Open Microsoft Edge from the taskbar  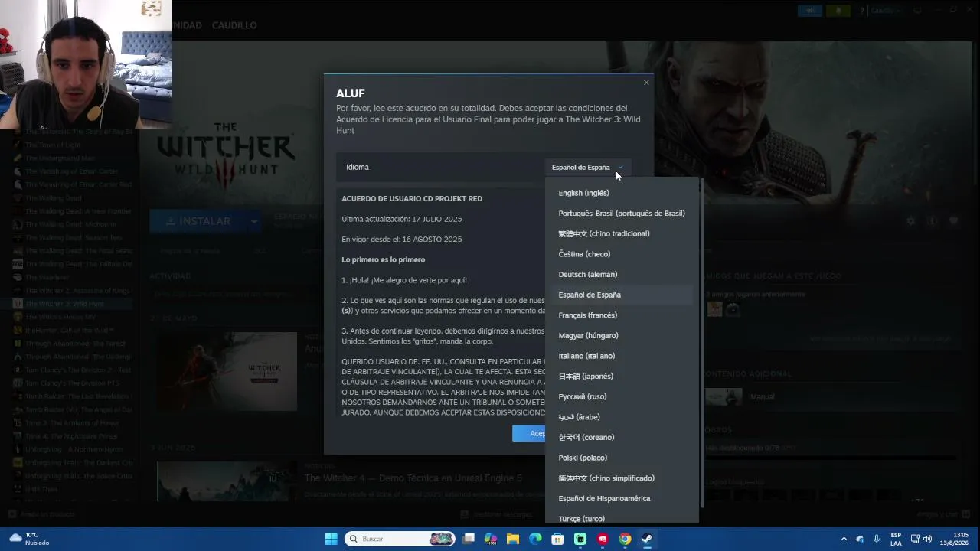point(535,539)
